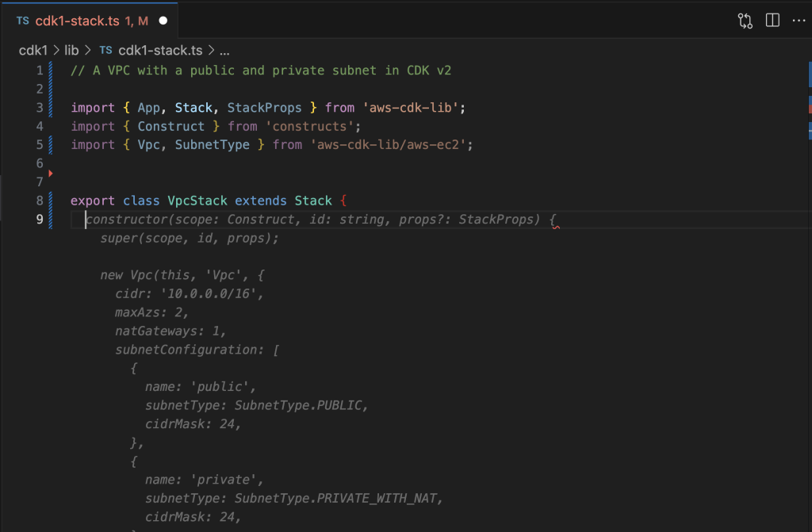Click the 'aws-cdk-lib' import string
This screenshot has width=812, height=532.
point(410,108)
